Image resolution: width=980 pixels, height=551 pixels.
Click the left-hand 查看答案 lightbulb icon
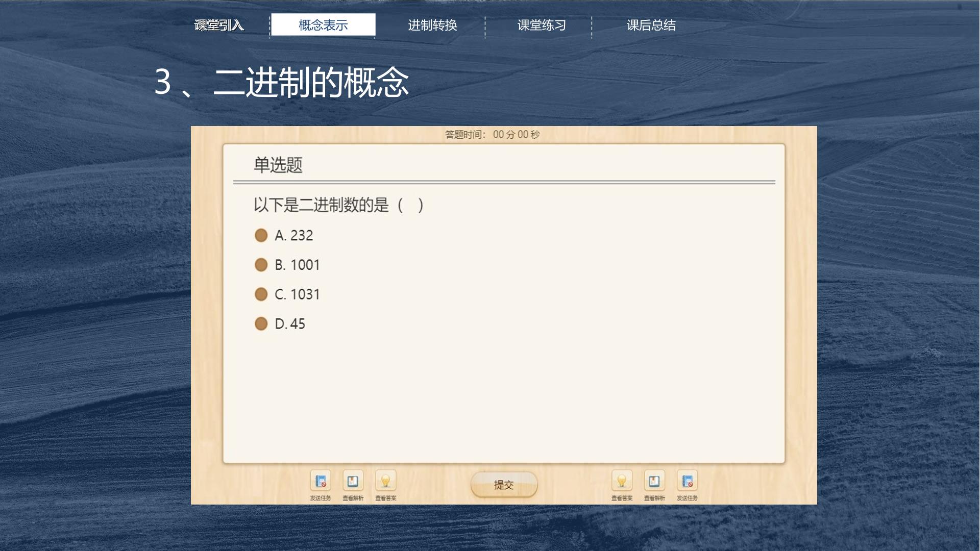click(385, 481)
